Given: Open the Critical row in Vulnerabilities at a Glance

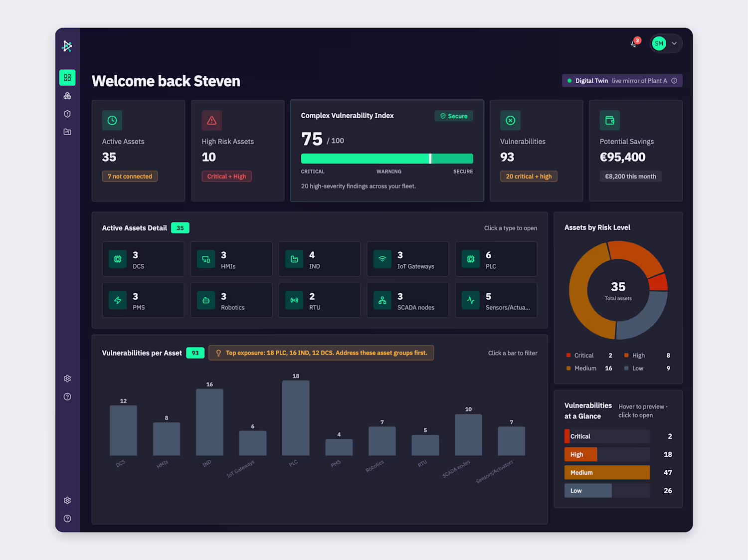Looking at the screenshot, I should 618,436.
